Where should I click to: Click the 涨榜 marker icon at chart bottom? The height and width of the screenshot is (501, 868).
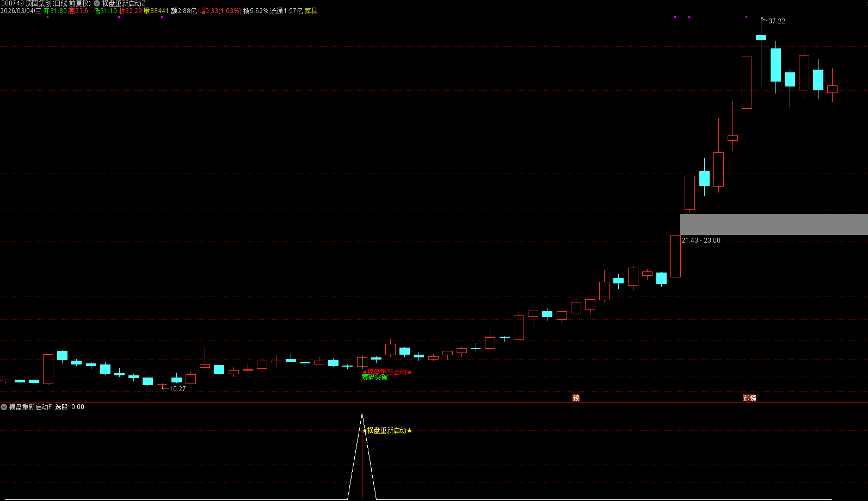click(x=749, y=398)
